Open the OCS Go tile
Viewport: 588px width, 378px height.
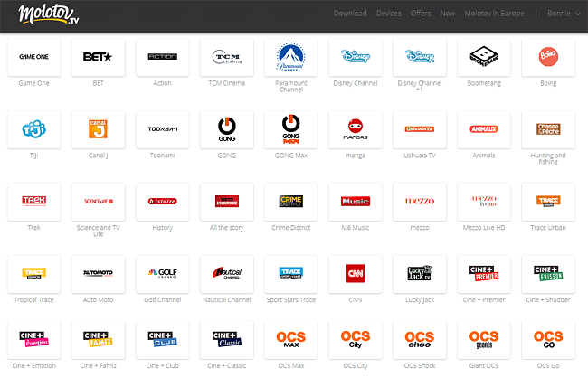[x=548, y=340]
